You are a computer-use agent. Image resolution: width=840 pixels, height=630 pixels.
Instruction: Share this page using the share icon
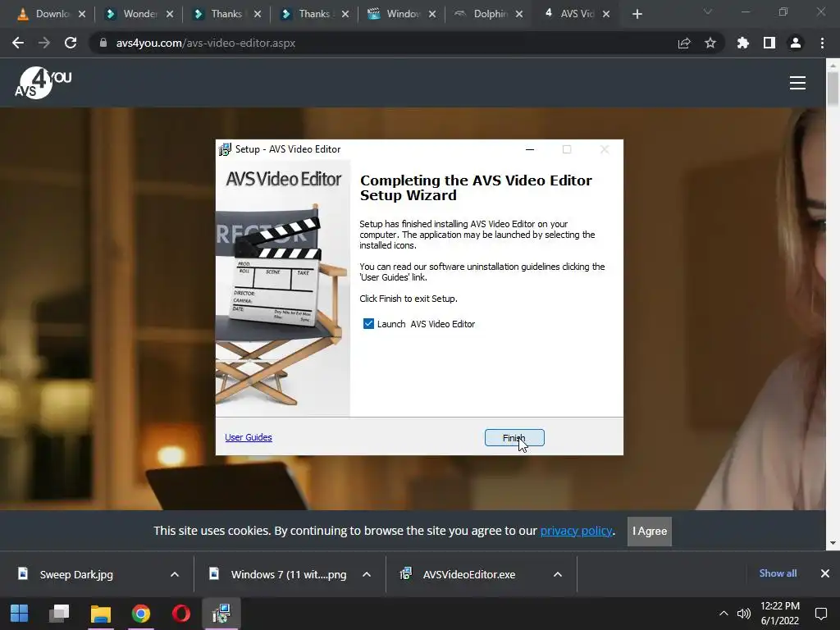[684, 43]
